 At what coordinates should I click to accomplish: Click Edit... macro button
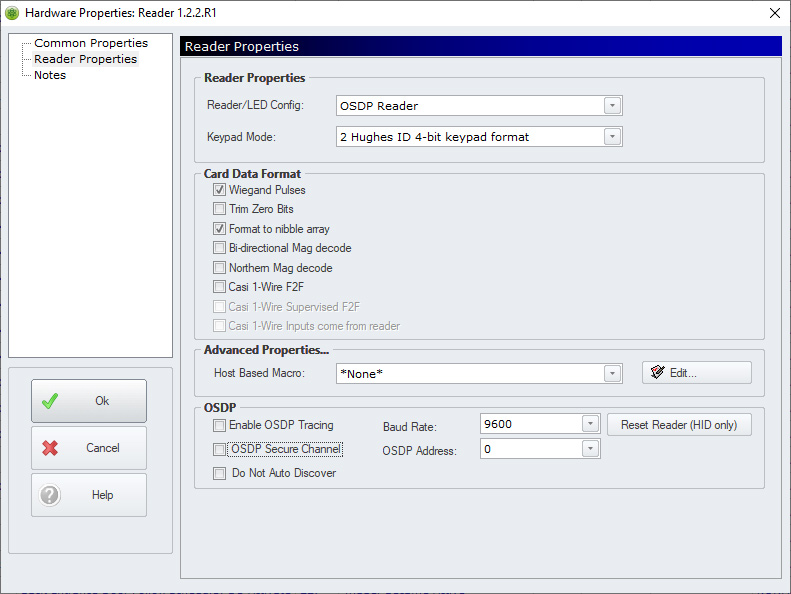point(697,373)
